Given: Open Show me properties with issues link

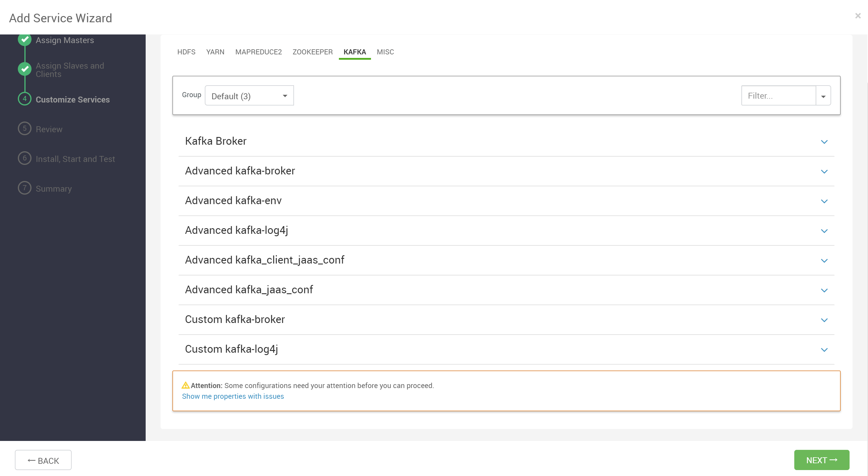Looking at the screenshot, I should 233,396.
